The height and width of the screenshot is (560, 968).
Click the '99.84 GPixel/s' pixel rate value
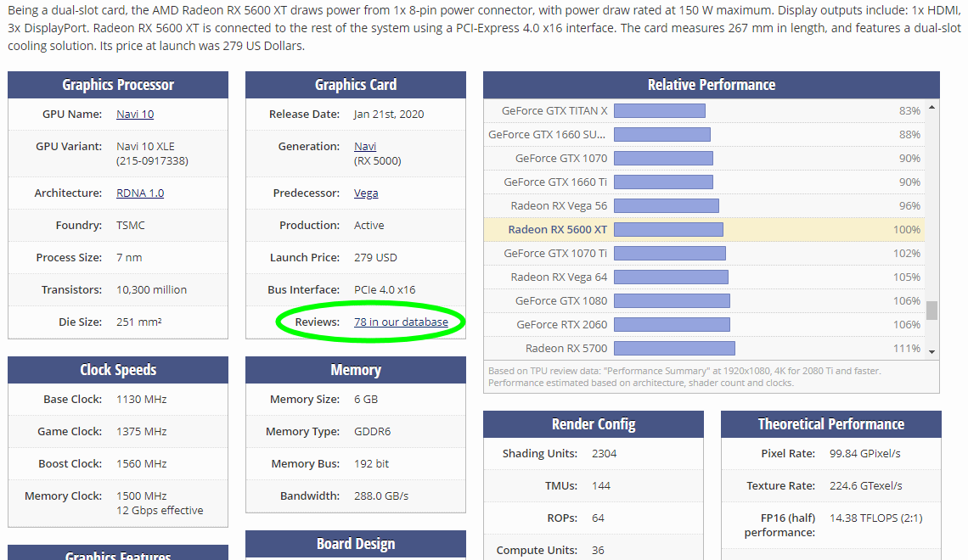[865, 453]
